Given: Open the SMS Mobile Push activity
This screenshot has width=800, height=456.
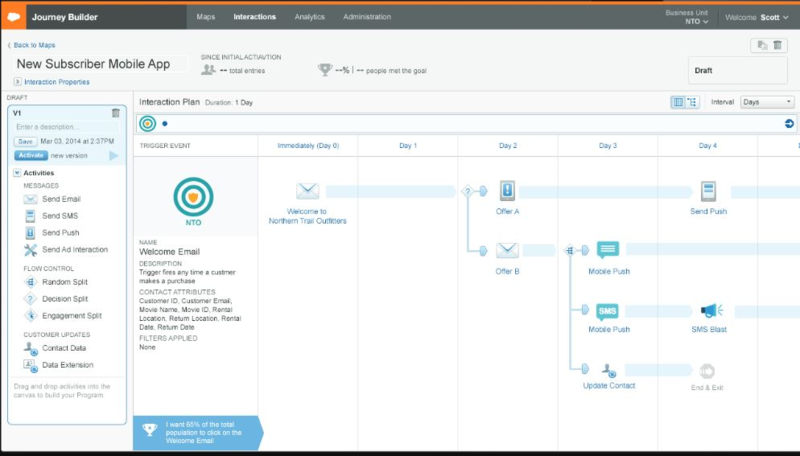Looking at the screenshot, I should pos(607,311).
